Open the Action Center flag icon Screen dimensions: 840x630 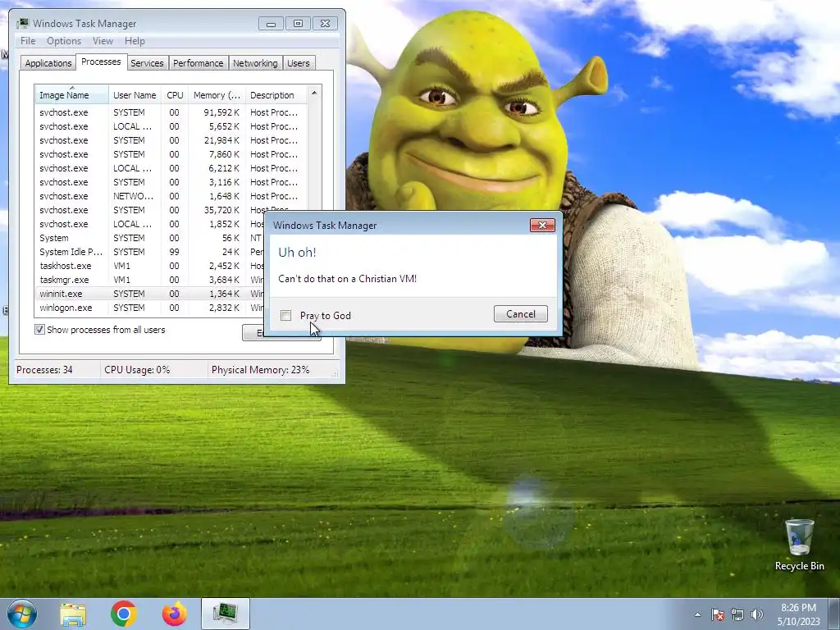(x=718, y=614)
